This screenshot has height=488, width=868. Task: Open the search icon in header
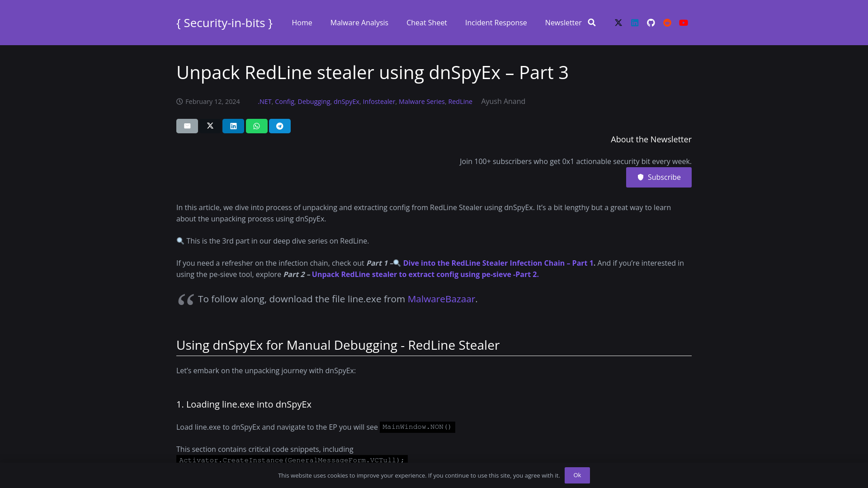coord(592,23)
